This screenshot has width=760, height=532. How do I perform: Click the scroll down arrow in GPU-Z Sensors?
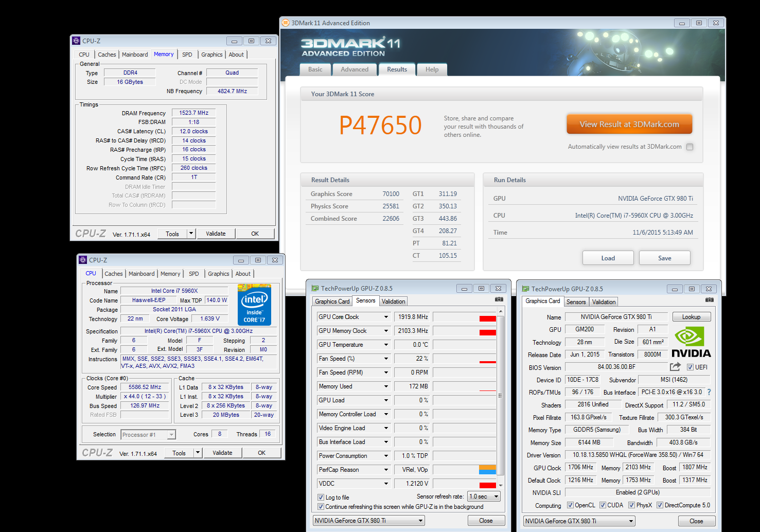[x=501, y=485]
